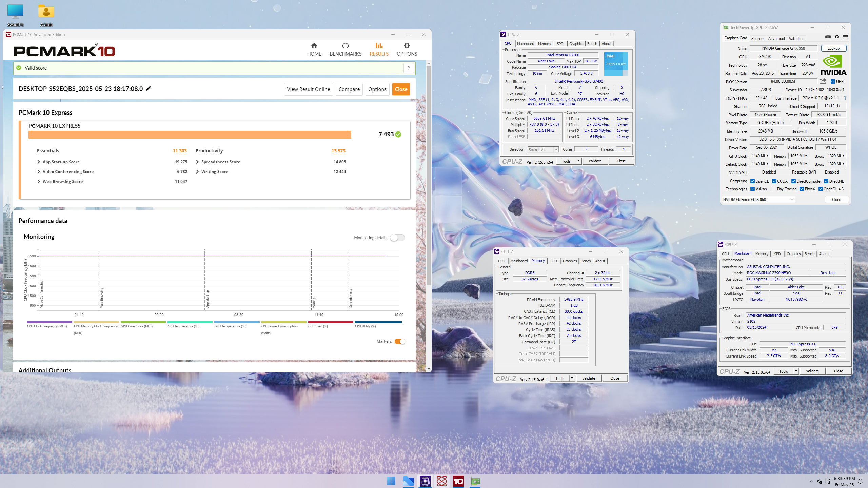This screenshot has width=868, height=488.
Task: Open the Socket #1 selection dropdown in CPU-Z
Action: [x=543, y=149]
